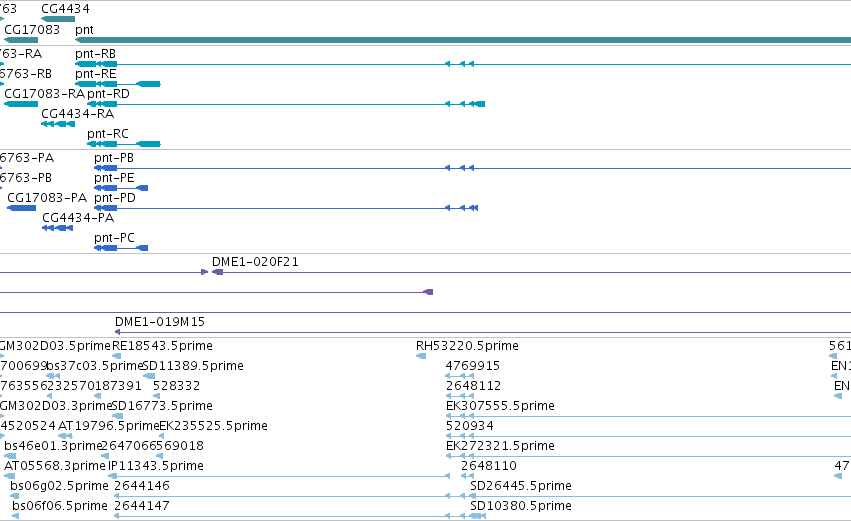Select the DME1-020F21 clone label
Viewport: 851px width, 521px height.
tap(255, 262)
